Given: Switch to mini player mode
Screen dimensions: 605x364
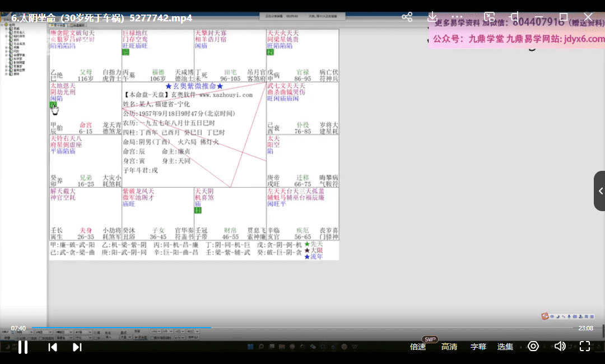Looking at the screenshot, I should coord(490,17).
